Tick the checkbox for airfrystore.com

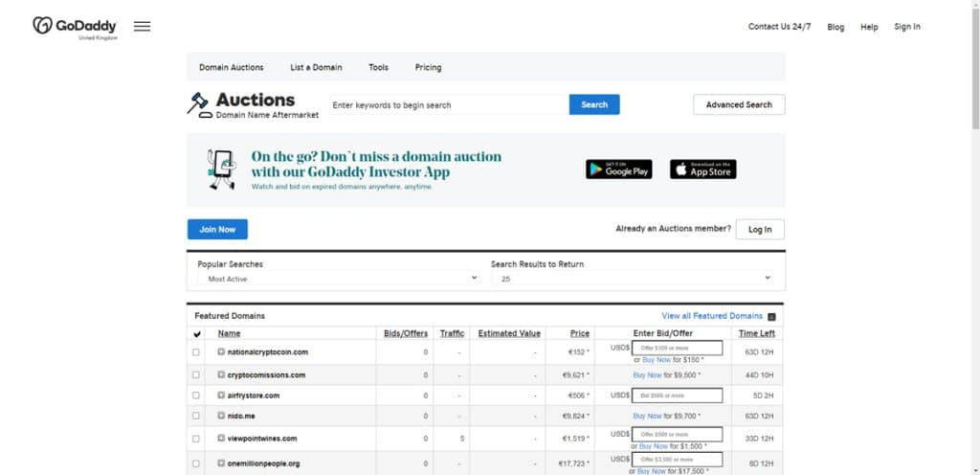click(x=196, y=396)
